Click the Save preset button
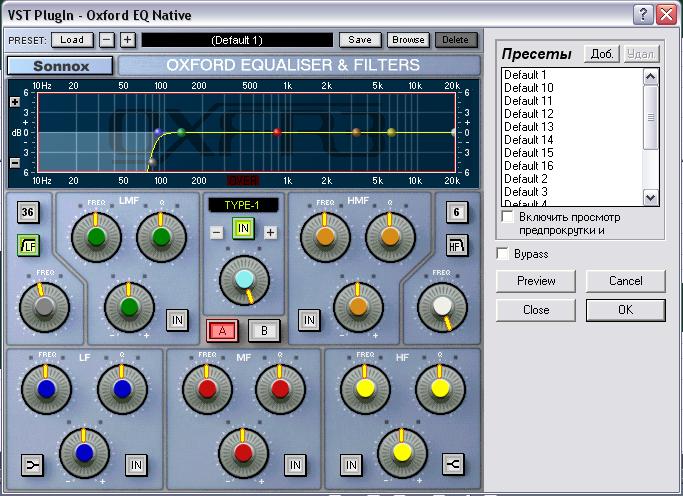 [x=360, y=40]
